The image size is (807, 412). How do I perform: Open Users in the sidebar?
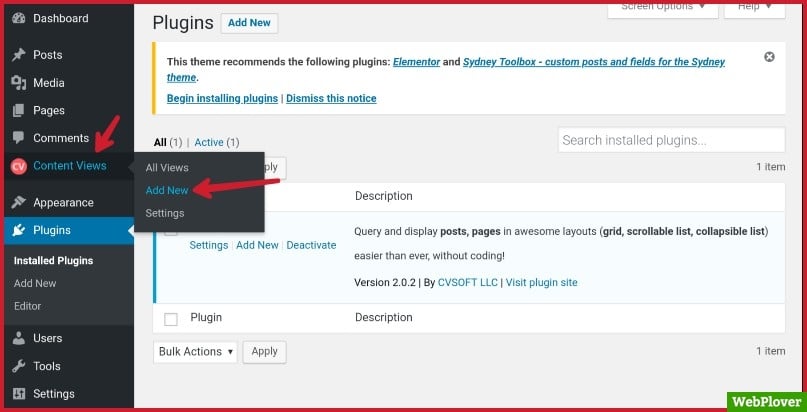(47, 338)
